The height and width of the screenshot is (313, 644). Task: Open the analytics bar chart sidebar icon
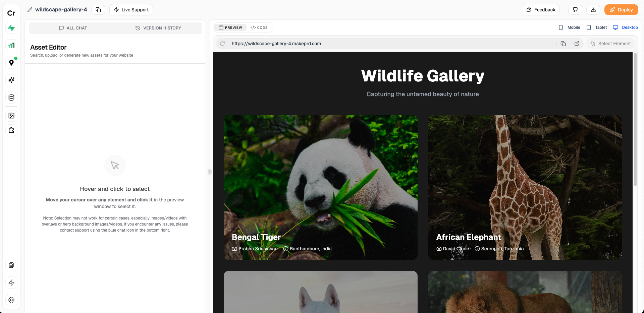11,45
